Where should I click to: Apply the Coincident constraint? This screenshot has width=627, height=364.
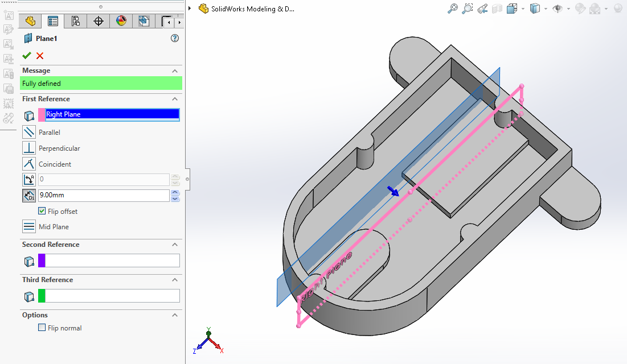pos(29,164)
